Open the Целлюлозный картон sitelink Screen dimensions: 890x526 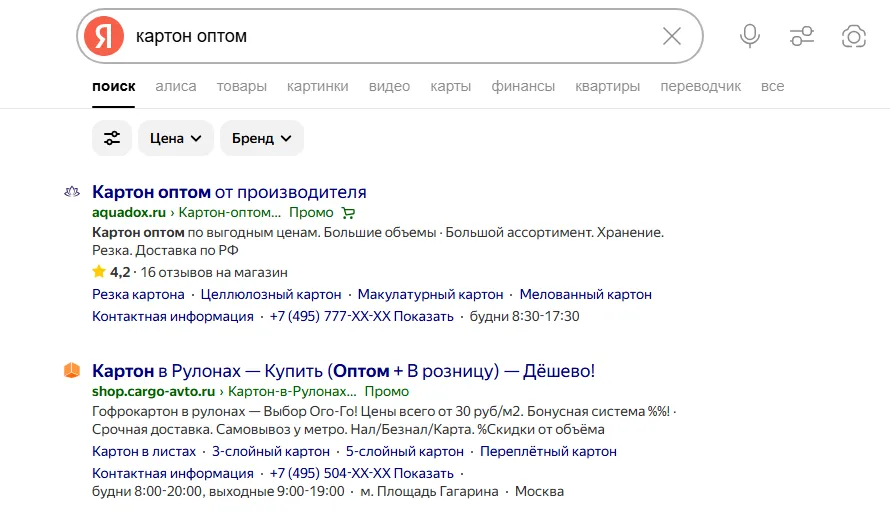coord(271,294)
